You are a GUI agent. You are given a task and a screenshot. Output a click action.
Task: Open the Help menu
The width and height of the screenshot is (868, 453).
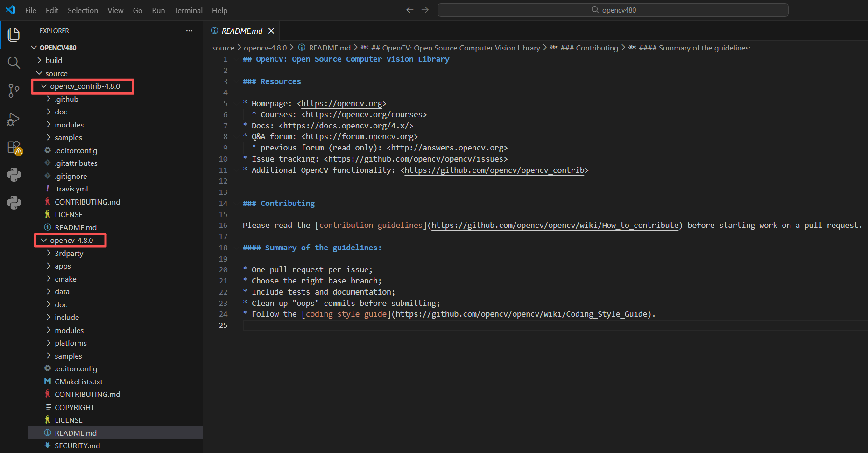click(x=219, y=10)
